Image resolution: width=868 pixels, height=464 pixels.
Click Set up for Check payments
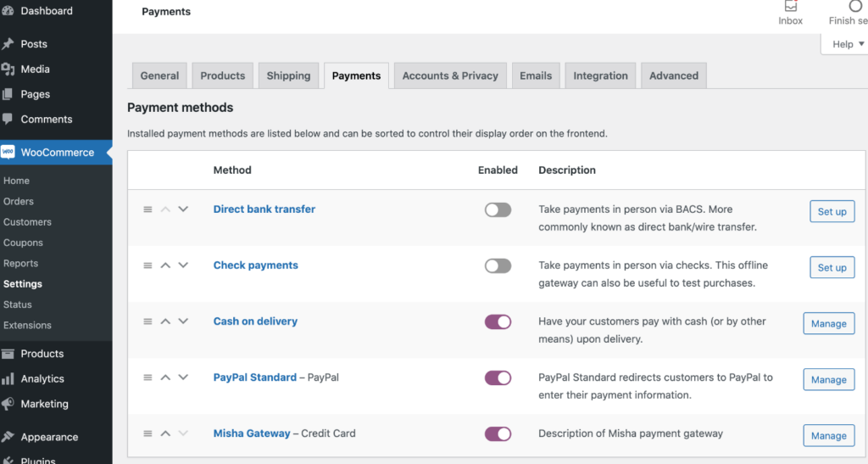tap(832, 267)
